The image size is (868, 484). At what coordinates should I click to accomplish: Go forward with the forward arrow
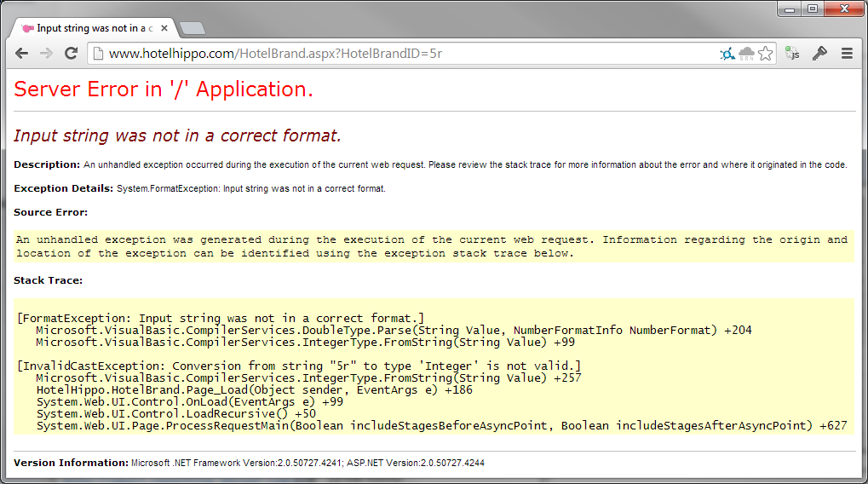point(47,53)
